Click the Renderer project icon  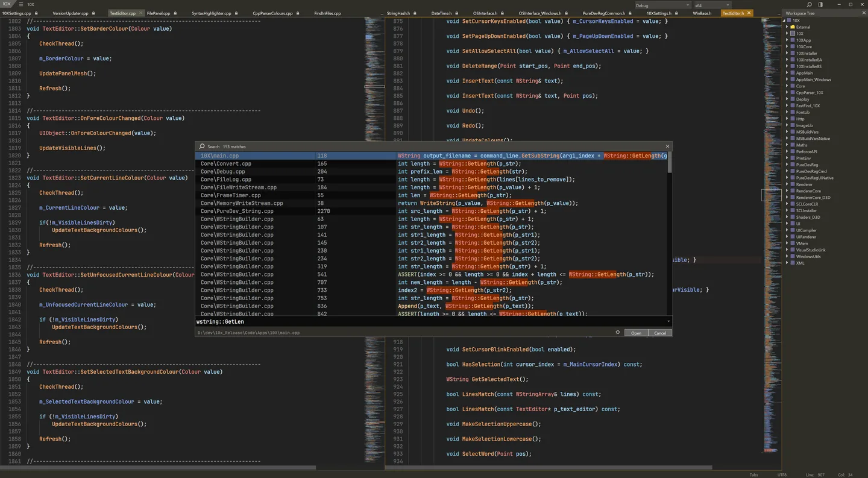[792, 184]
